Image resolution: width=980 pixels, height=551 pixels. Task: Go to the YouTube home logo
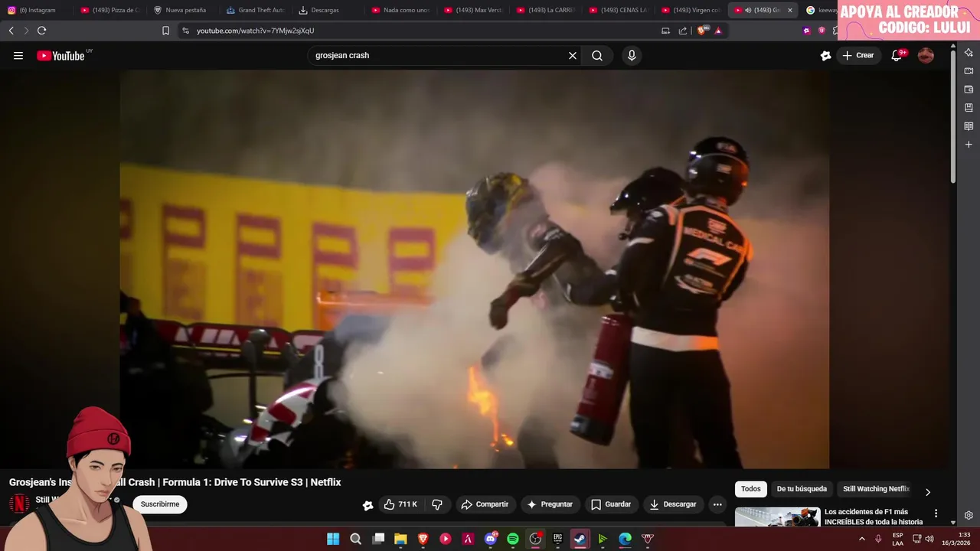pyautogui.click(x=60, y=55)
